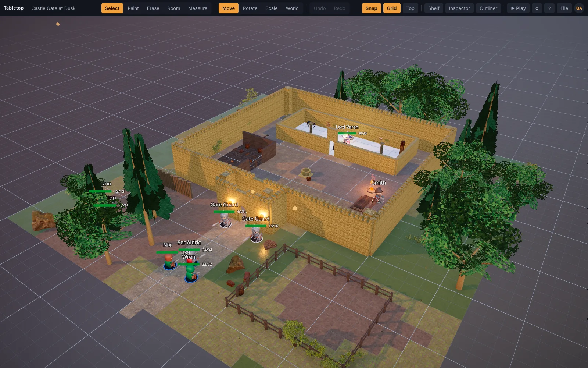Toggle Snap off

(x=371, y=8)
